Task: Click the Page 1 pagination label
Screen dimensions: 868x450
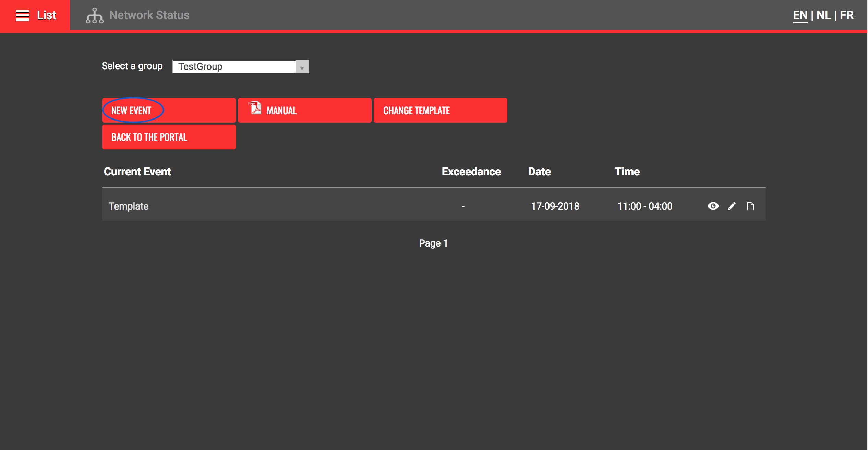Action: coord(433,243)
